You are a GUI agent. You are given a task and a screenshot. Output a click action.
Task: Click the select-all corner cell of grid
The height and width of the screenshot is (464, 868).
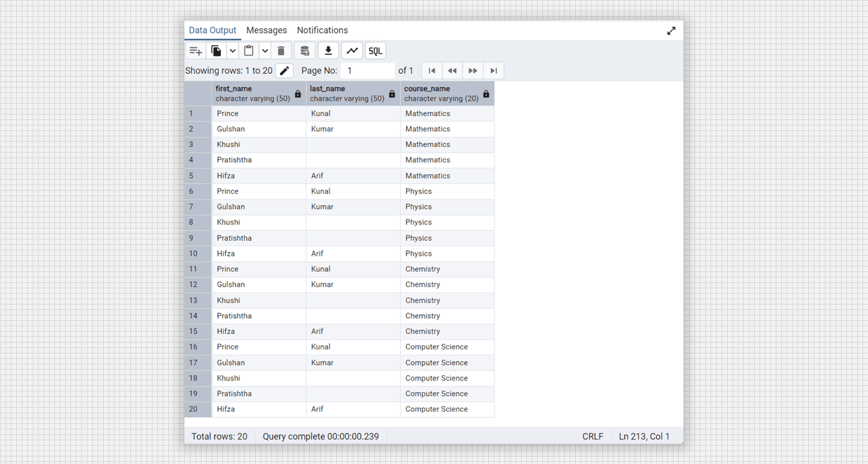point(198,94)
